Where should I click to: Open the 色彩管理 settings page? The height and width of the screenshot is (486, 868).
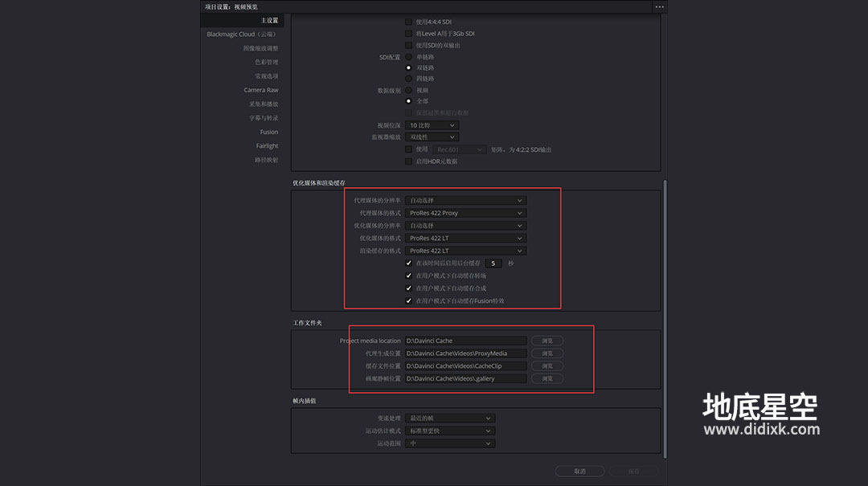point(266,62)
